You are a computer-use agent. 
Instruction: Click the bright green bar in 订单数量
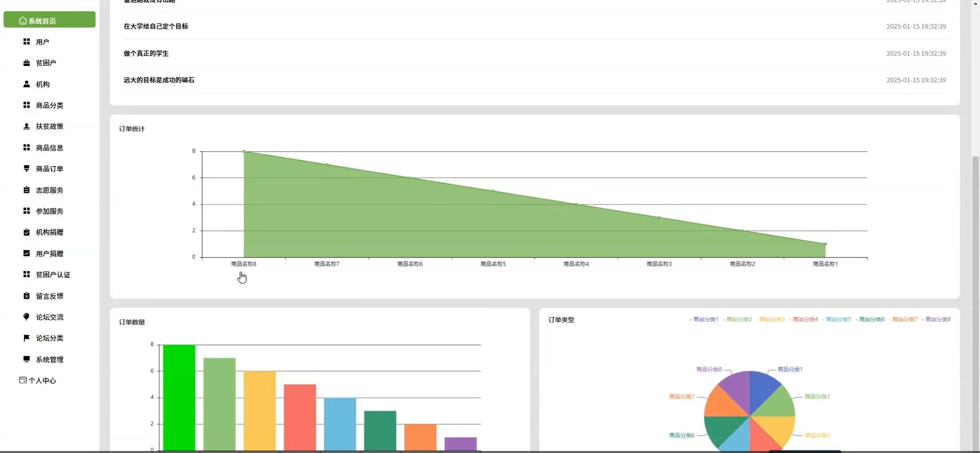pos(179,397)
